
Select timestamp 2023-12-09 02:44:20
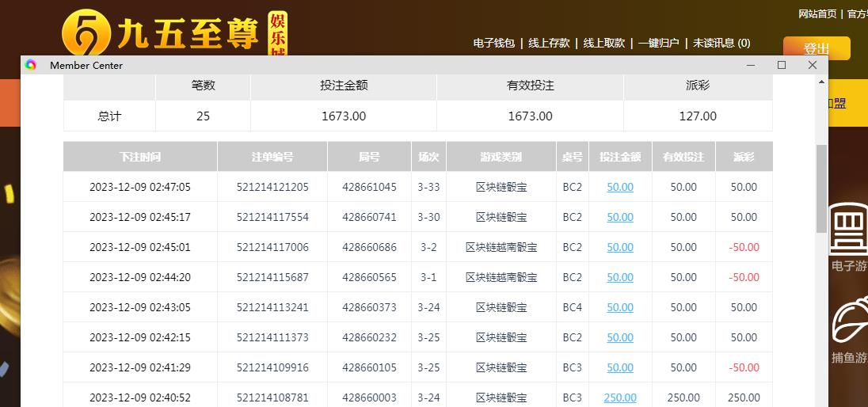(x=140, y=277)
